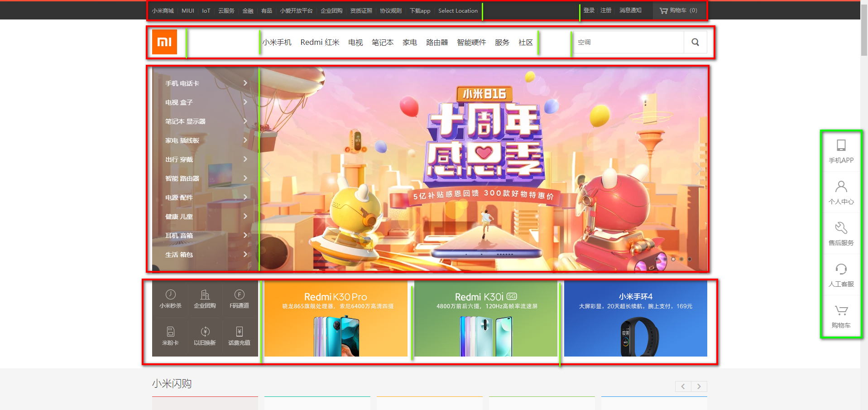The width and height of the screenshot is (868, 410).
Task: Click 小爱开放平台 top link
Action: tap(296, 10)
